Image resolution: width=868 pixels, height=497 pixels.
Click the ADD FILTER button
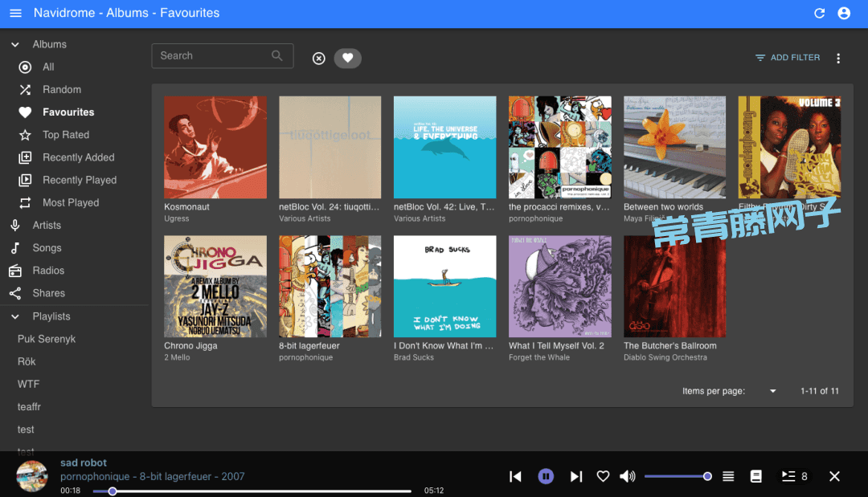(788, 58)
